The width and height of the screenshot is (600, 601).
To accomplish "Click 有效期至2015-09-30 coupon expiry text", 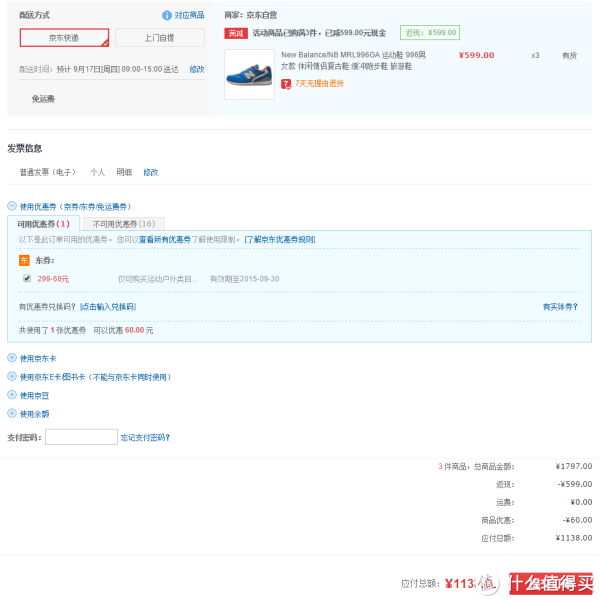I will point(245,279).
